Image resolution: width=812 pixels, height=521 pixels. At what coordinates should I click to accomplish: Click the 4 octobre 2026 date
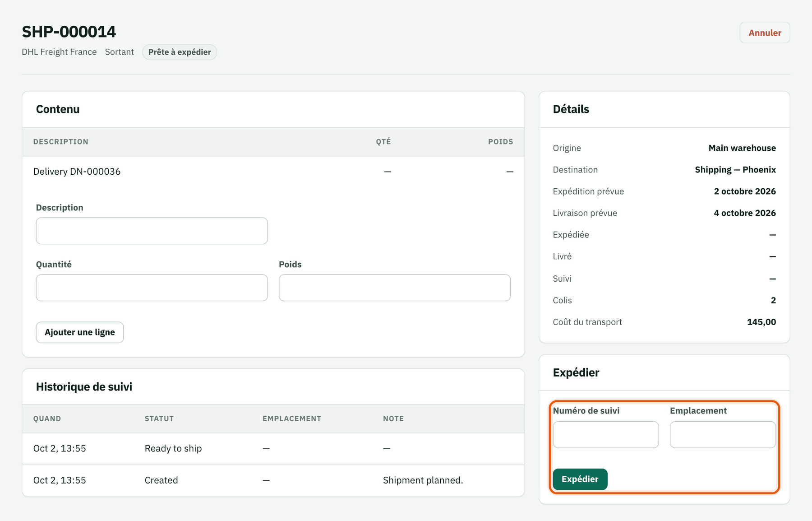pyautogui.click(x=745, y=213)
